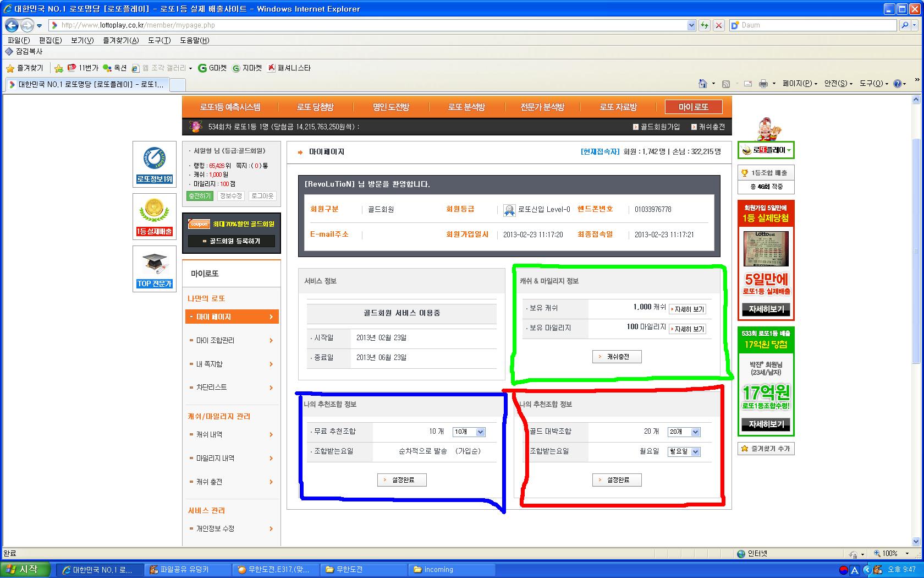924x578 pixels.
Task: Click the 1등실제배출 gold medal icon
Action: (155, 216)
